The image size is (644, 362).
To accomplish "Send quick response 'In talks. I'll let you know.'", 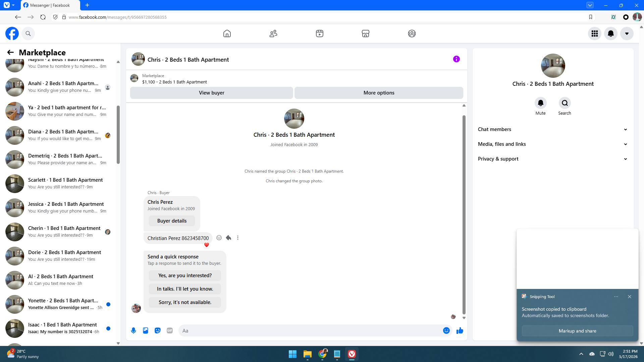I will click(x=185, y=289).
